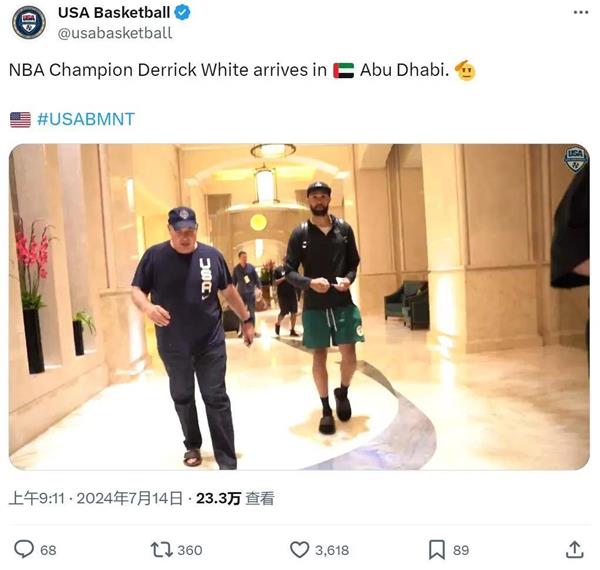Bookmark the tweet with the bookmark icon
Screen dimensions: 600x570
436,549
